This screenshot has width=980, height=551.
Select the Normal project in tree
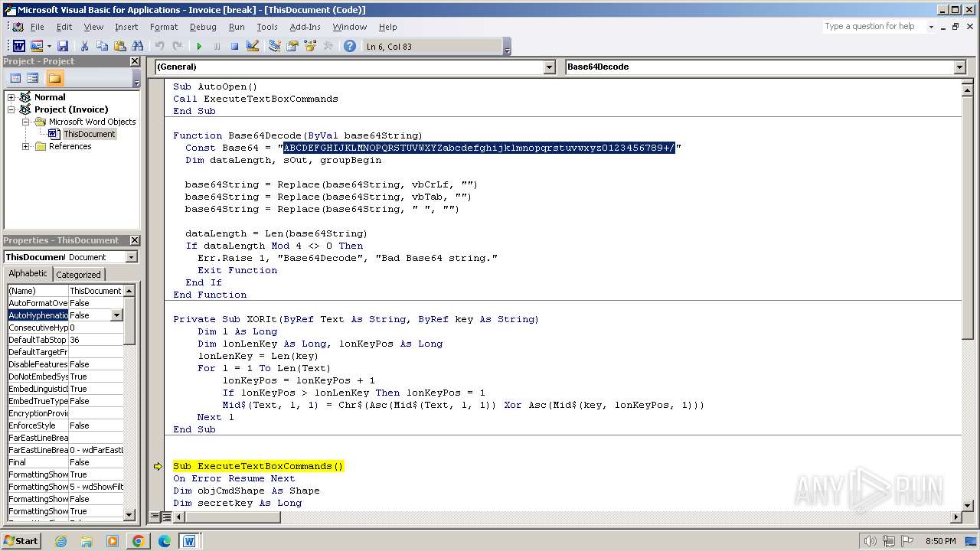coord(50,97)
